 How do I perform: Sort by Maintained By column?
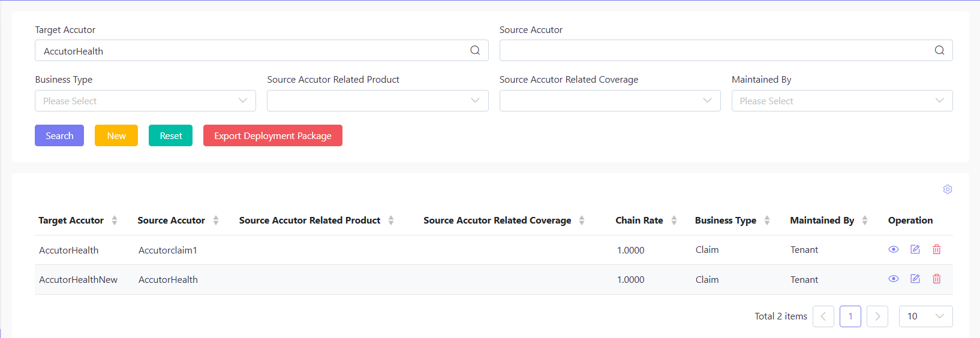click(865, 221)
